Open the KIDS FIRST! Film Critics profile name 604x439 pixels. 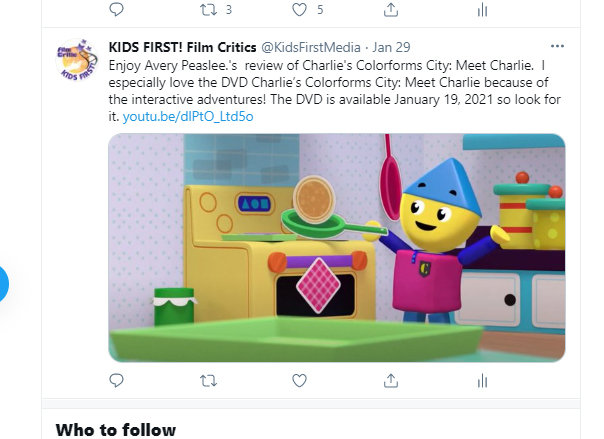[182, 47]
